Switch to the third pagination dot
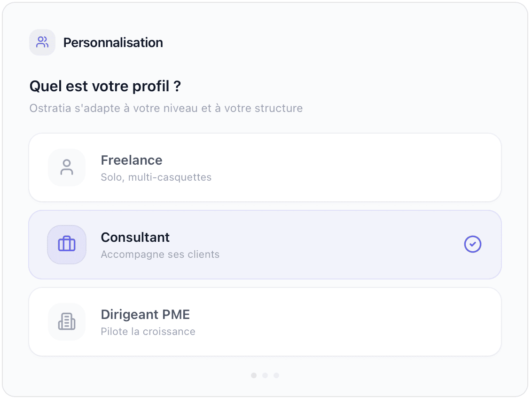 [276, 375]
